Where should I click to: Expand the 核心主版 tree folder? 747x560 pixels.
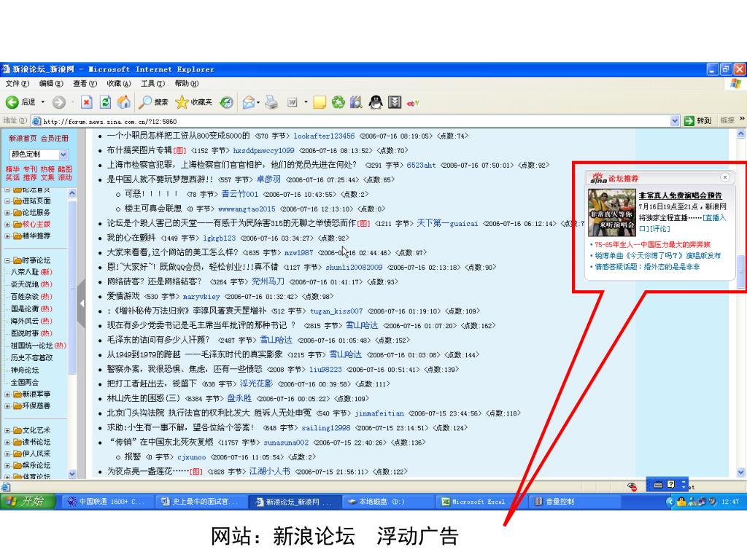tap(7, 225)
